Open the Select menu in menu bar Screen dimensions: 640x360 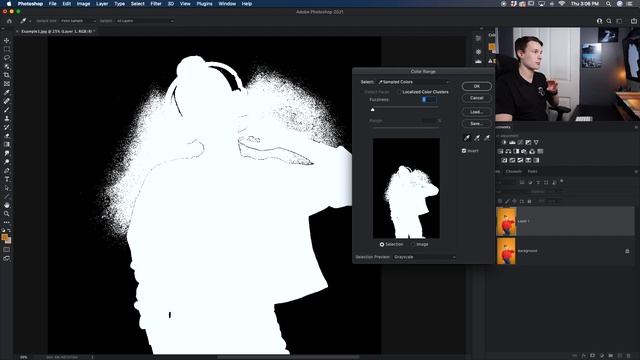point(138,4)
